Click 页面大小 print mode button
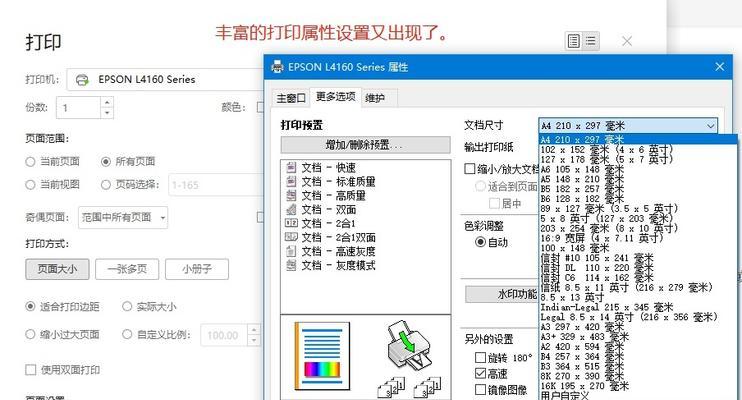The height and width of the screenshot is (400, 742). coord(57,269)
